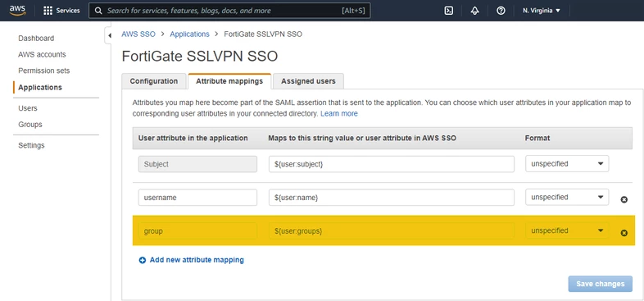The height and width of the screenshot is (301, 644).
Task: Click the Save changes button
Action: pyautogui.click(x=600, y=284)
